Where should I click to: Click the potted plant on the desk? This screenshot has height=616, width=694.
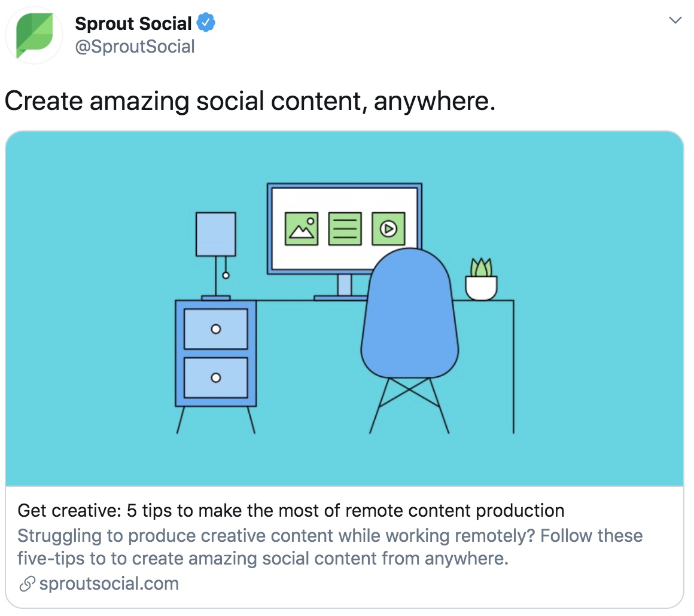coord(481,279)
